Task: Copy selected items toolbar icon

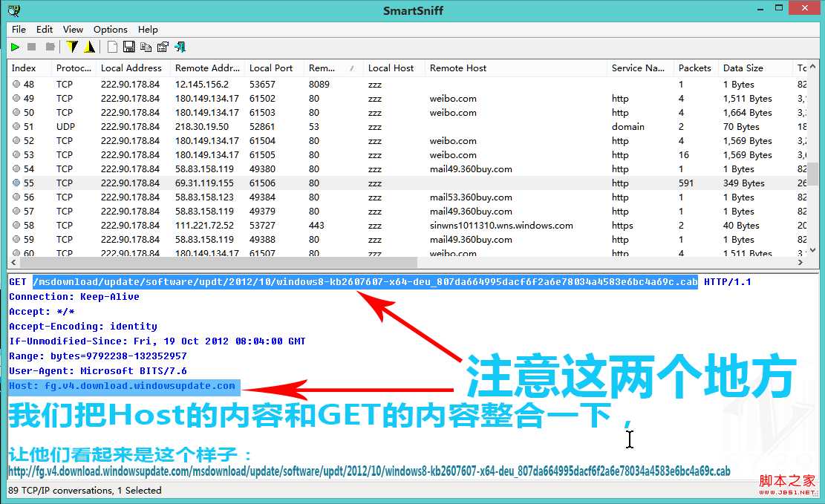Action: click(x=146, y=47)
